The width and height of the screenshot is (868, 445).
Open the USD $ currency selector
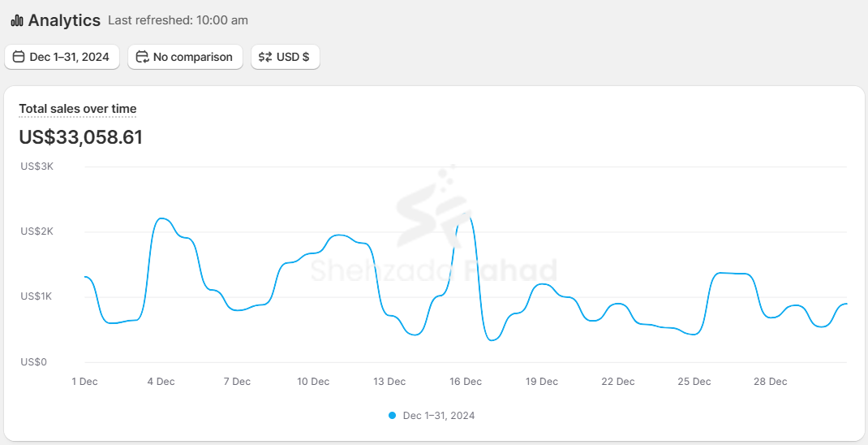(286, 57)
